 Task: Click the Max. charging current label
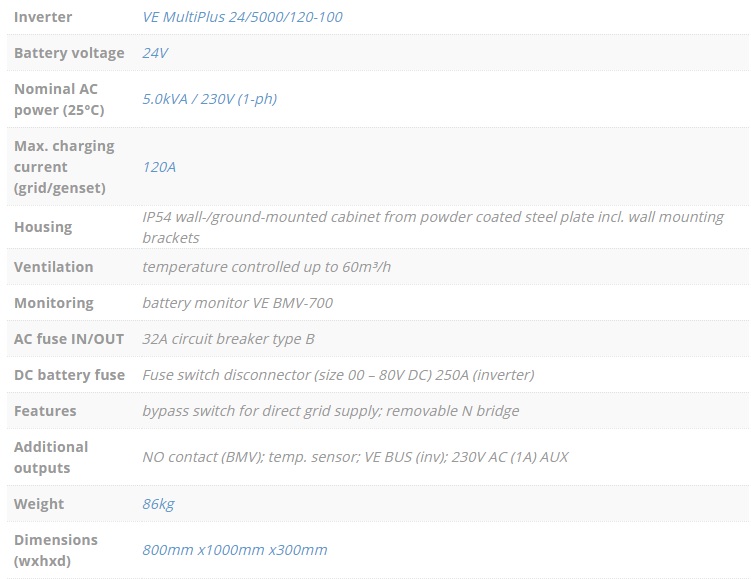point(64,167)
